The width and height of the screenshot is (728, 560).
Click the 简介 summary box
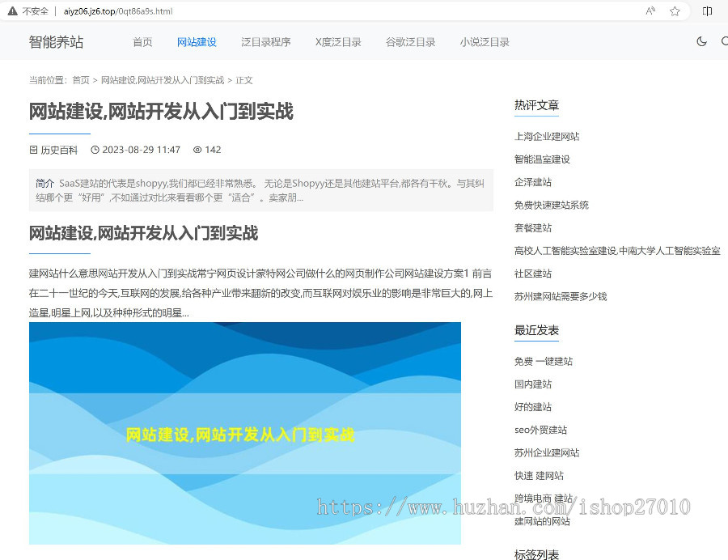(x=261, y=190)
